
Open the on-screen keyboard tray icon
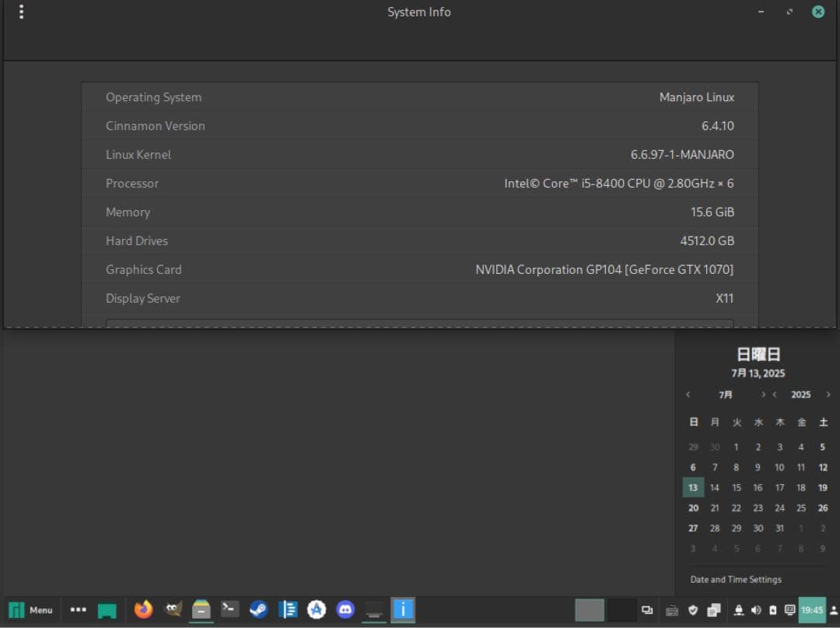[672, 611]
